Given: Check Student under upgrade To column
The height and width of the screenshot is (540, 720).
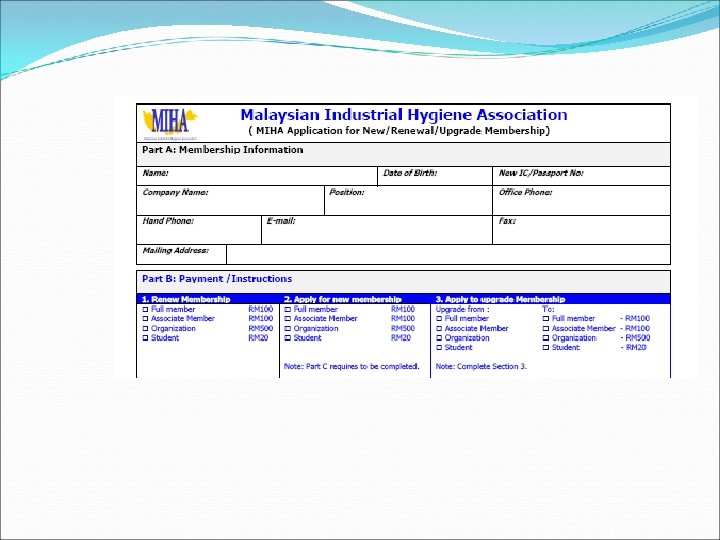Looking at the screenshot, I should click(x=546, y=348).
